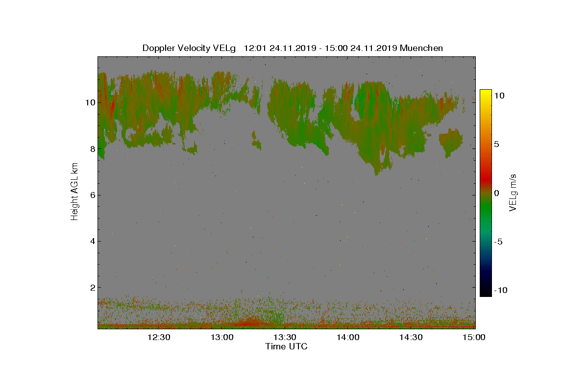Click the colorbar value -5 label

pos(498,242)
